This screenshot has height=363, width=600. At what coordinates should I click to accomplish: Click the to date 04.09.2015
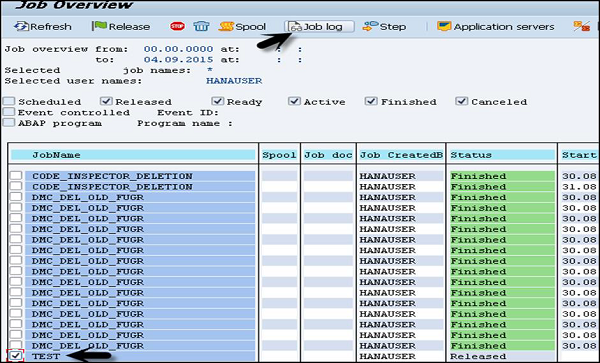point(178,60)
